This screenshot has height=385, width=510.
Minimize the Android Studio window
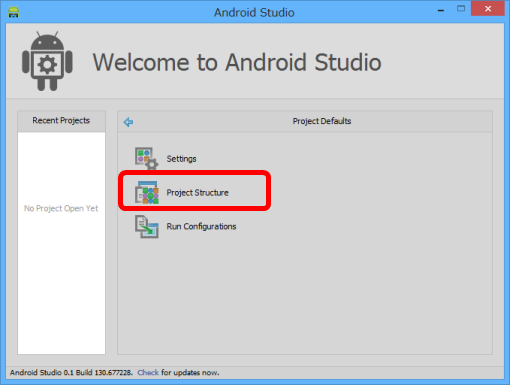[x=441, y=10]
